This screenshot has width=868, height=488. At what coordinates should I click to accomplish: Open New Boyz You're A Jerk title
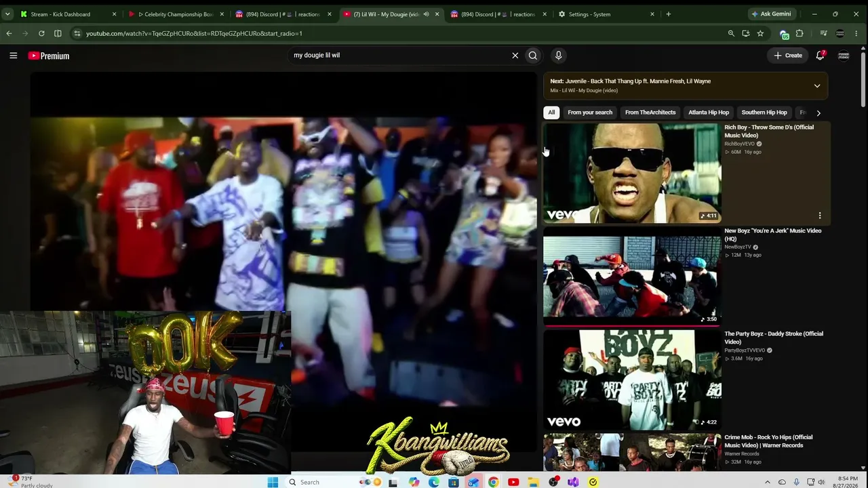tap(772, 235)
